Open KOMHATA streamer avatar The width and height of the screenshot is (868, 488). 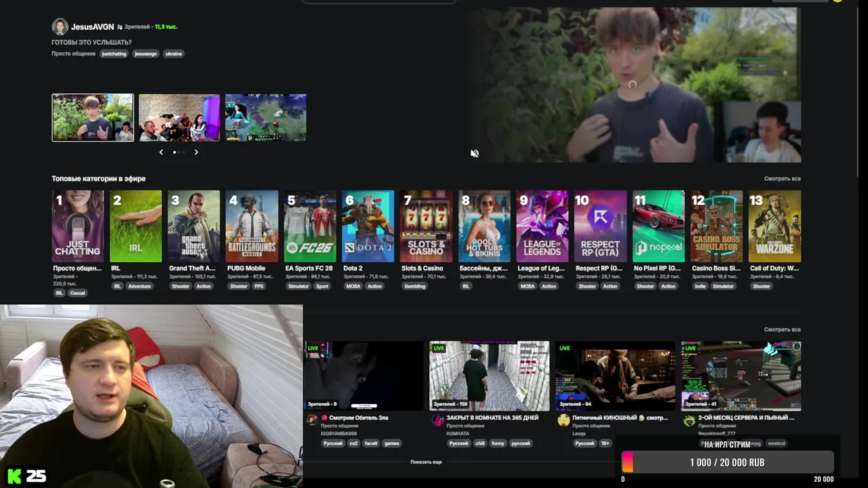[x=438, y=420]
